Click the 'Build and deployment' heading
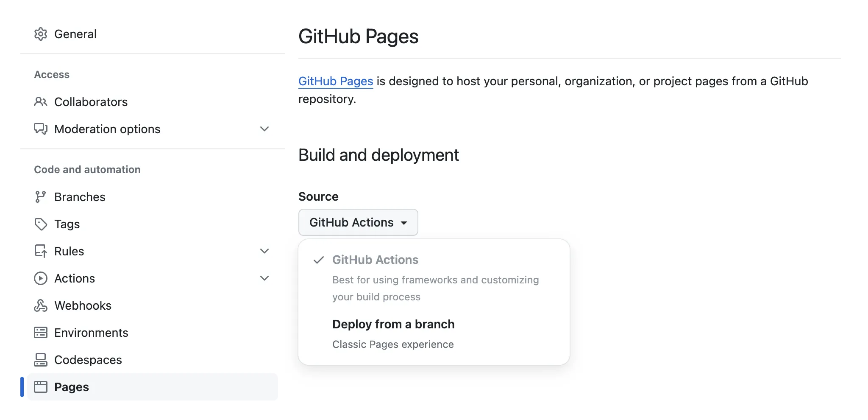 (x=378, y=155)
